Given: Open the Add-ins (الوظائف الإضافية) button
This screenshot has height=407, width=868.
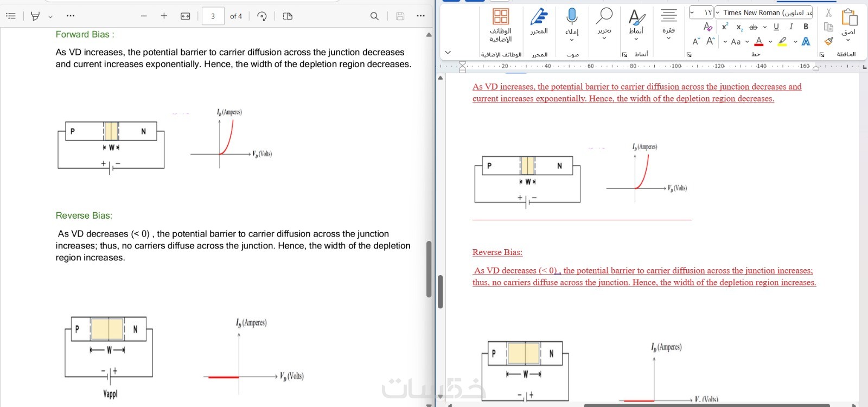Looking at the screenshot, I should [501, 25].
